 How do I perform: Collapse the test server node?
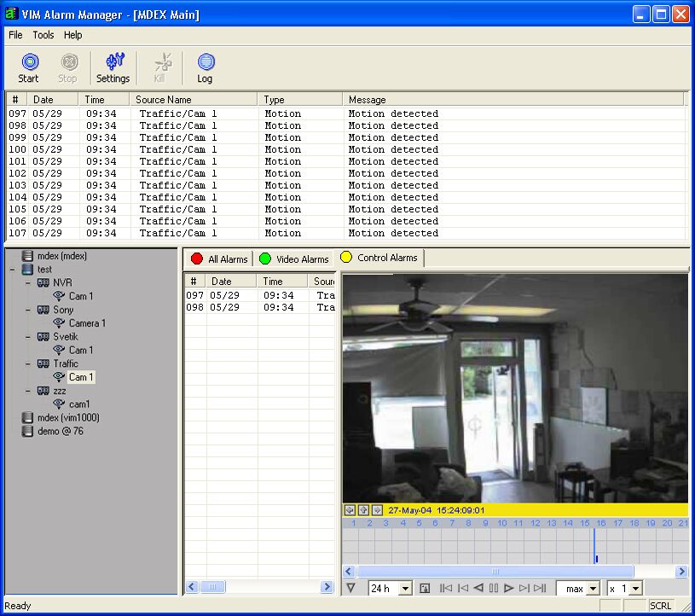tap(13, 270)
